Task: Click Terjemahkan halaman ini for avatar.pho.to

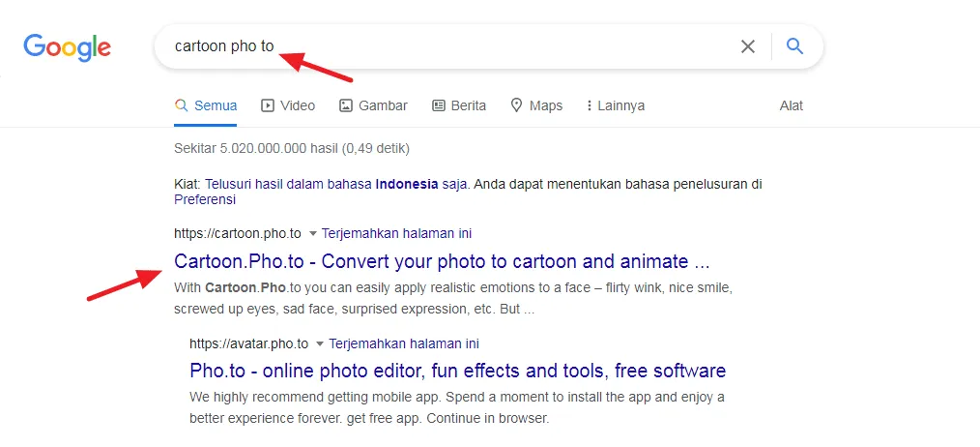Action: pos(404,343)
